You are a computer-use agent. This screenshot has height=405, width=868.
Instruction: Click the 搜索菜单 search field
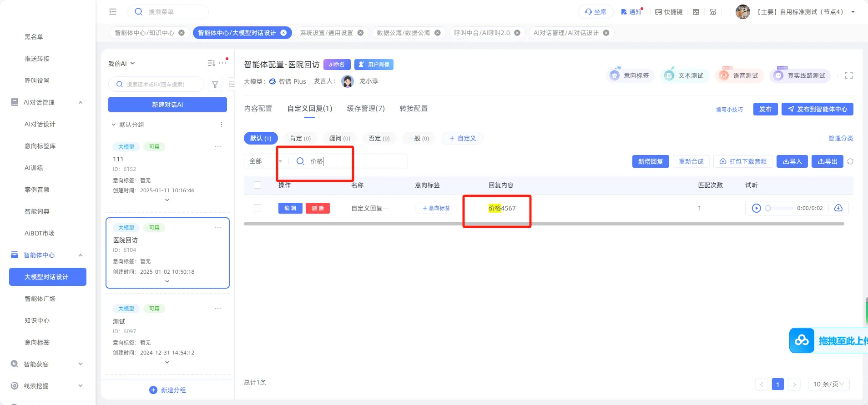(168, 12)
